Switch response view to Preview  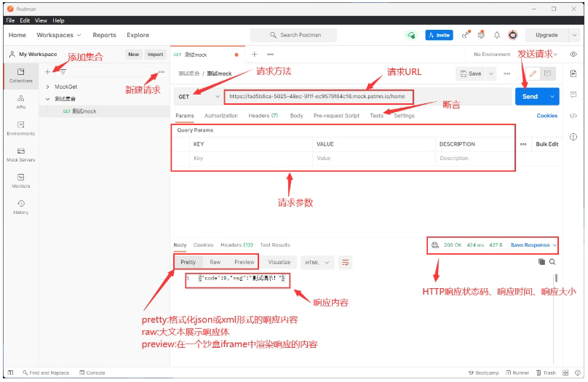coord(245,262)
